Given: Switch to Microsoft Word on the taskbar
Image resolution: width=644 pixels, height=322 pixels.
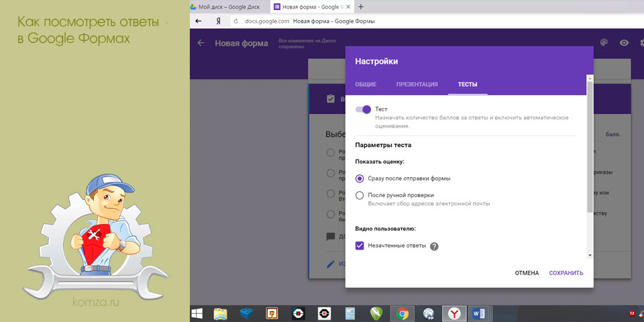Looking at the screenshot, I should pos(479,314).
